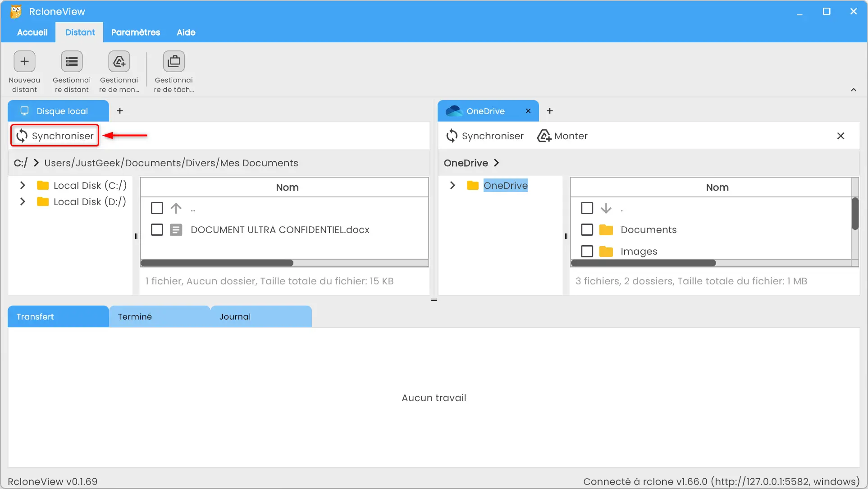Click the local file list's horizontal scrollbar
Viewport: 868px width, 489px height.
[217, 263]
